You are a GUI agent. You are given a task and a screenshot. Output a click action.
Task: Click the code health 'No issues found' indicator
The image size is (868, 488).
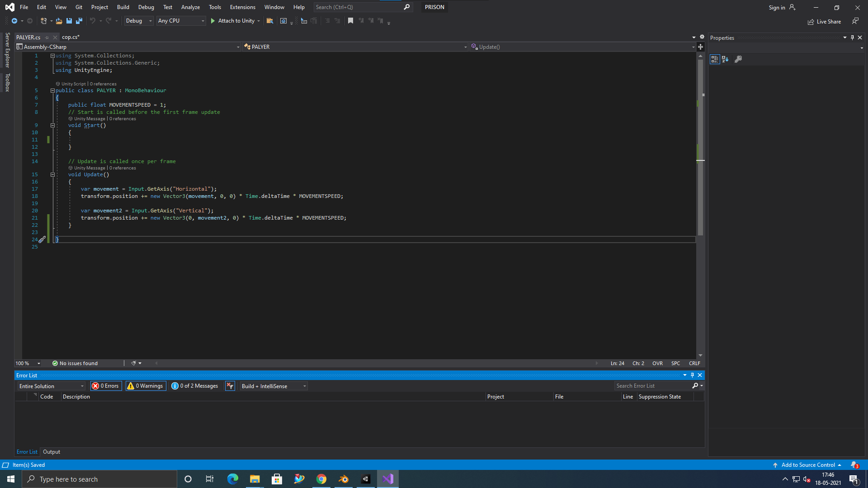tap(75, 363)
